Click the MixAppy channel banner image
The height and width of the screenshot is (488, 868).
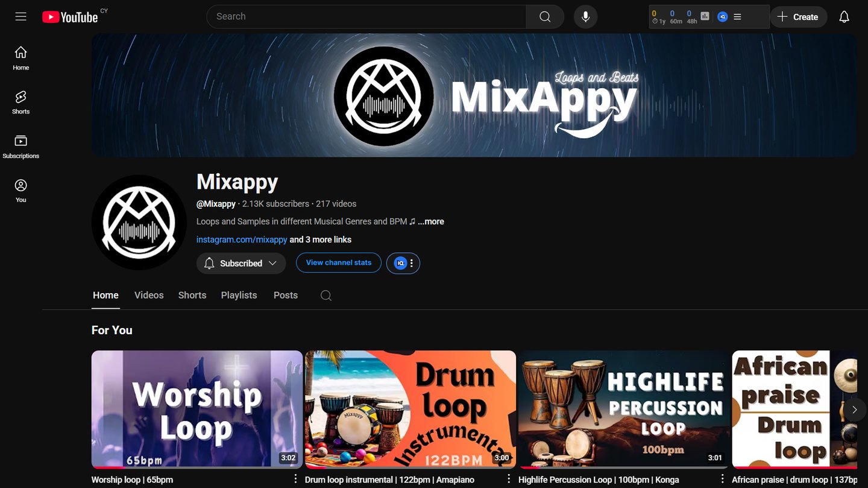point(474,95)
